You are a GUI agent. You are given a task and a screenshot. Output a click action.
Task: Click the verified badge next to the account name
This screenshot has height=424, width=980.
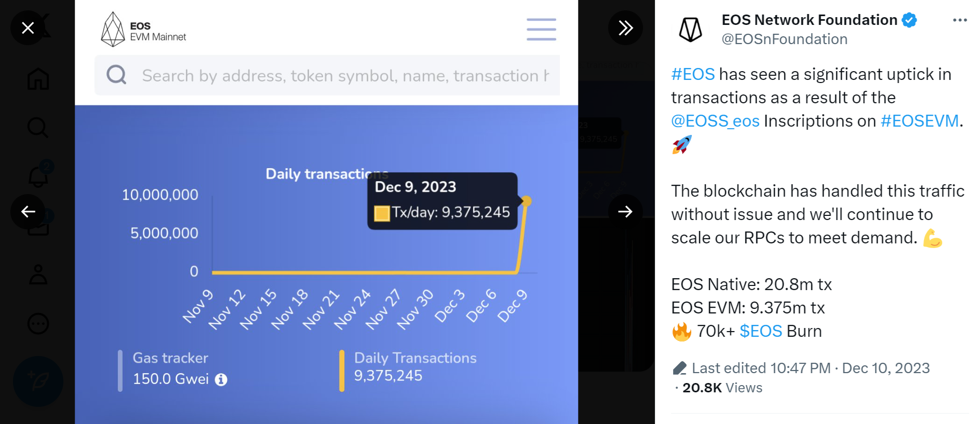pos(909,20)
